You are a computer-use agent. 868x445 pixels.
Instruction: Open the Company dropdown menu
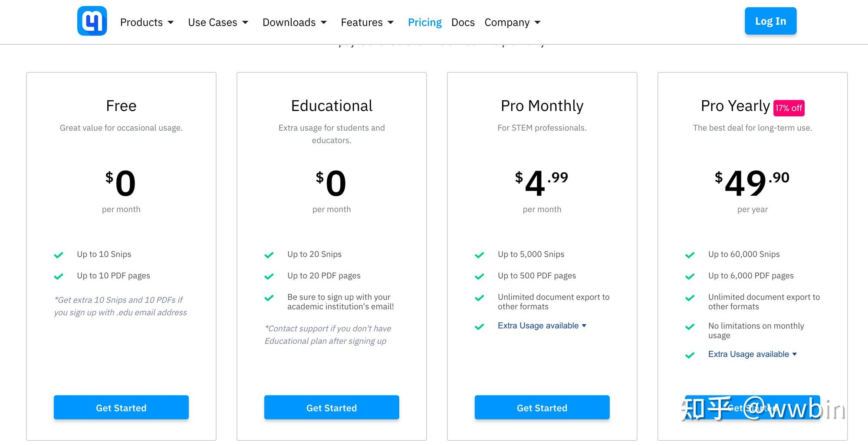coord(512,23)
